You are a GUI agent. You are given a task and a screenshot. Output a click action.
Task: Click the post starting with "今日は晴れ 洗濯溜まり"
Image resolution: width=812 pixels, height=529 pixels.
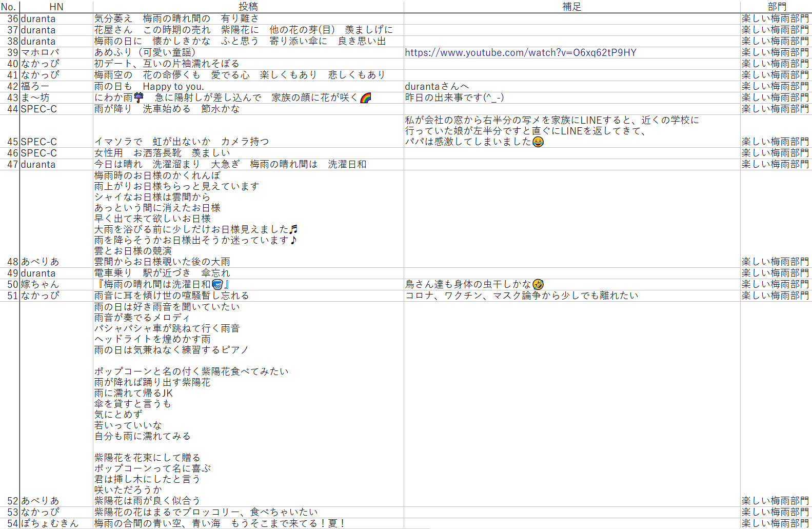point(230,164)
